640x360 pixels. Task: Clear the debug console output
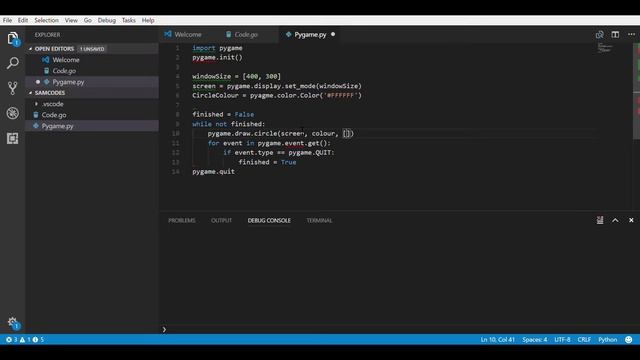pyautogui.click(x=600, y=220)
